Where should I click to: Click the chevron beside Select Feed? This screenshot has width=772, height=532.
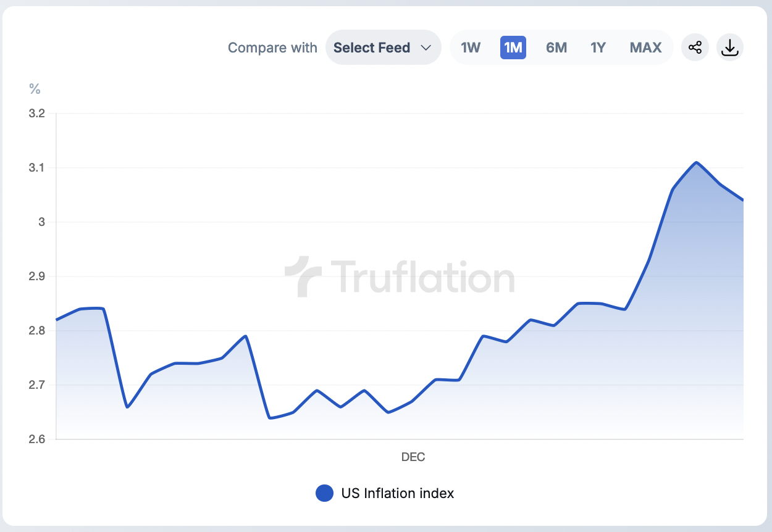(x=426, y=48)
